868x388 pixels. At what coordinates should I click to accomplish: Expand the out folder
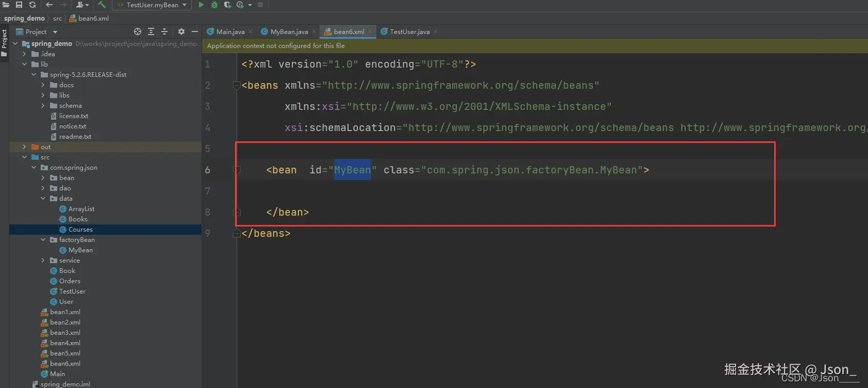point(24,147)
